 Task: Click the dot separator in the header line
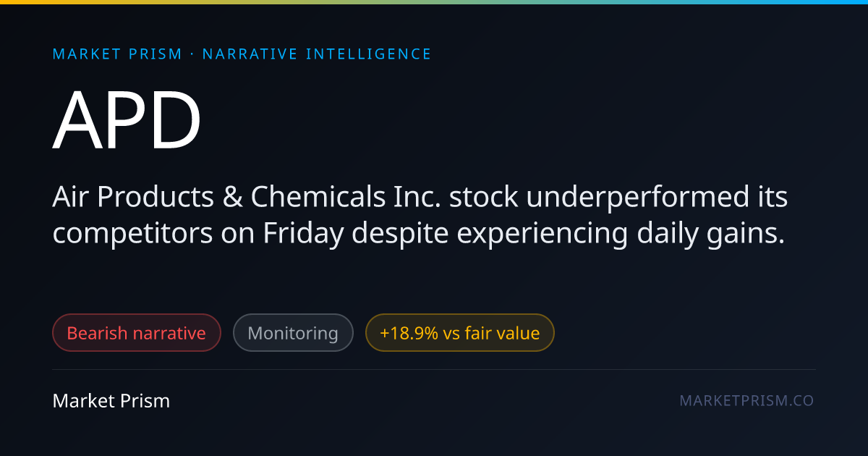pyautogui.click(x=192, y=54)
